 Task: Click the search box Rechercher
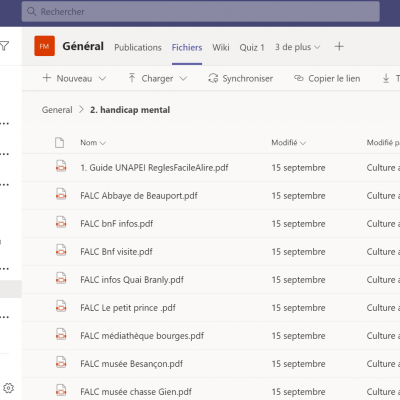(x=201, y=12)
